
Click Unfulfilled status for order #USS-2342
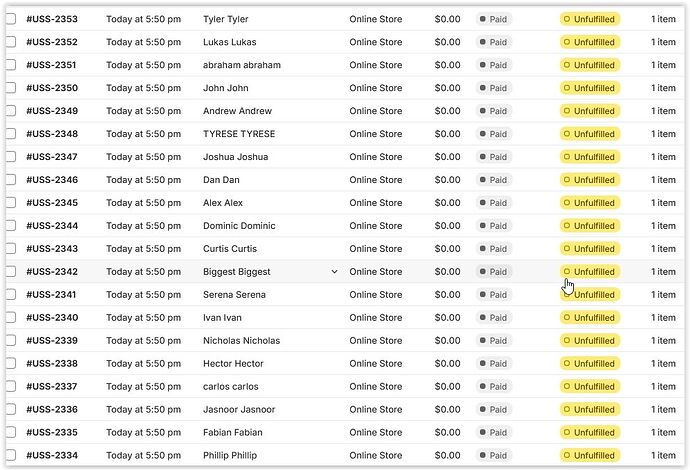(590, 272)
